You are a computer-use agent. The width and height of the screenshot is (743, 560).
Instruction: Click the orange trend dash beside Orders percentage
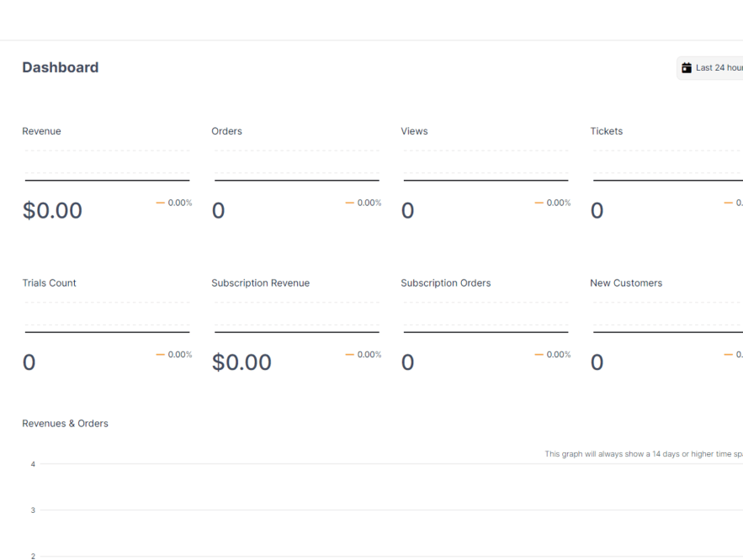coord(349,203)
